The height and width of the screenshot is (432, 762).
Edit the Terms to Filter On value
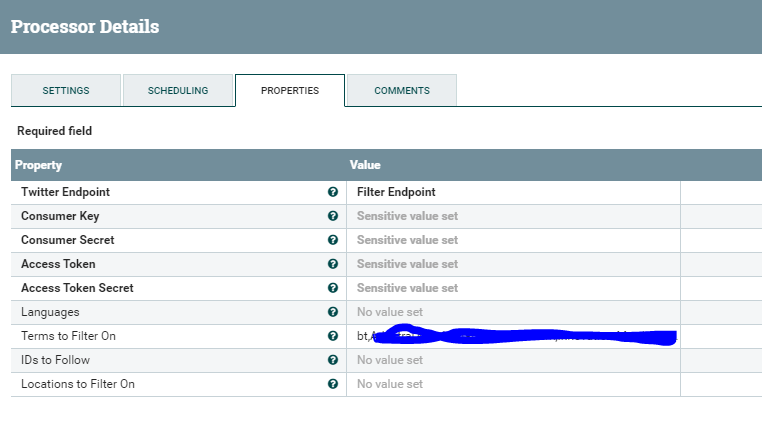(513, 336)
